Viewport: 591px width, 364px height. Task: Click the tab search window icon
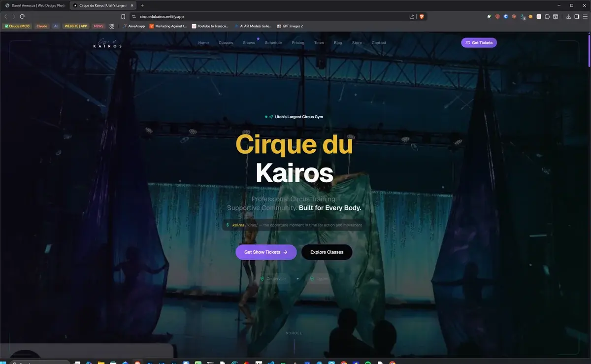tap(556, 16)
